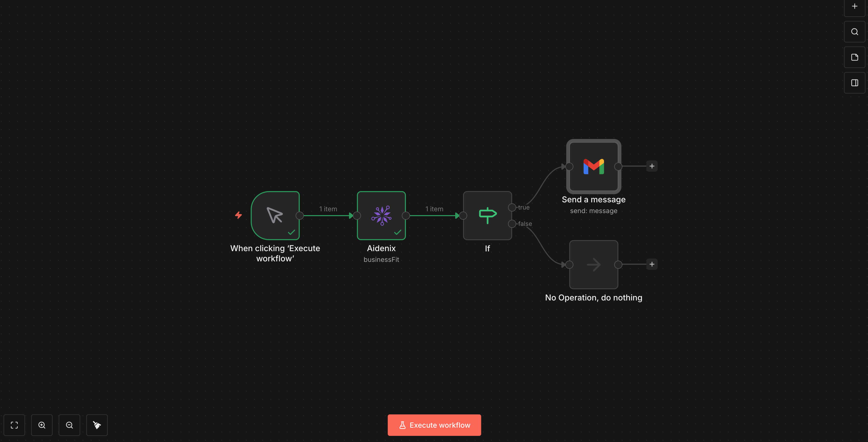This screenshot has height=442, width=868.
Task: Select the No Operation arrow node
Action: click(x=593, y=264)
